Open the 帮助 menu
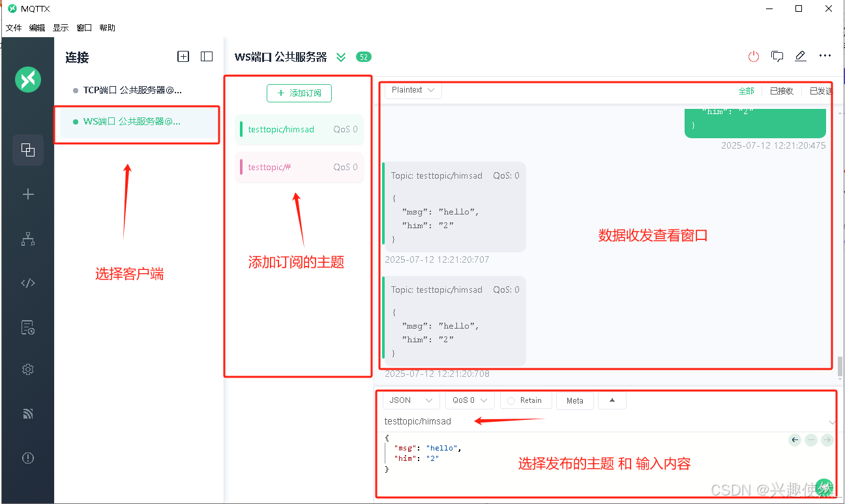 click(108, 28)
